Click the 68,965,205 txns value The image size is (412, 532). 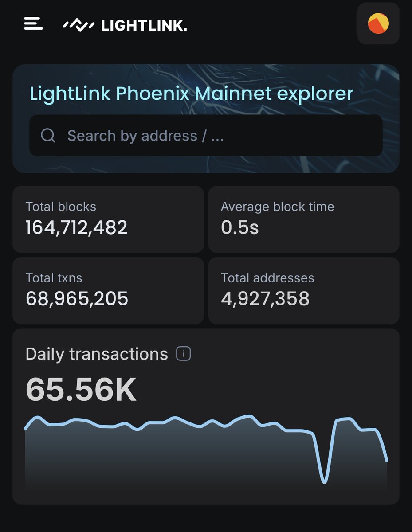point(77,299)
